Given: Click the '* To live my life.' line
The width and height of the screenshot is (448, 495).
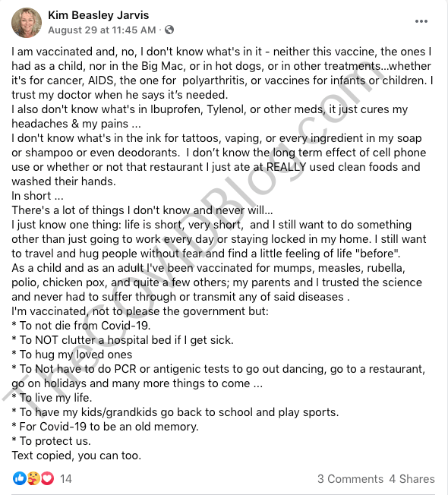Looking at the screenshot, I should click(x=52, y=398).
